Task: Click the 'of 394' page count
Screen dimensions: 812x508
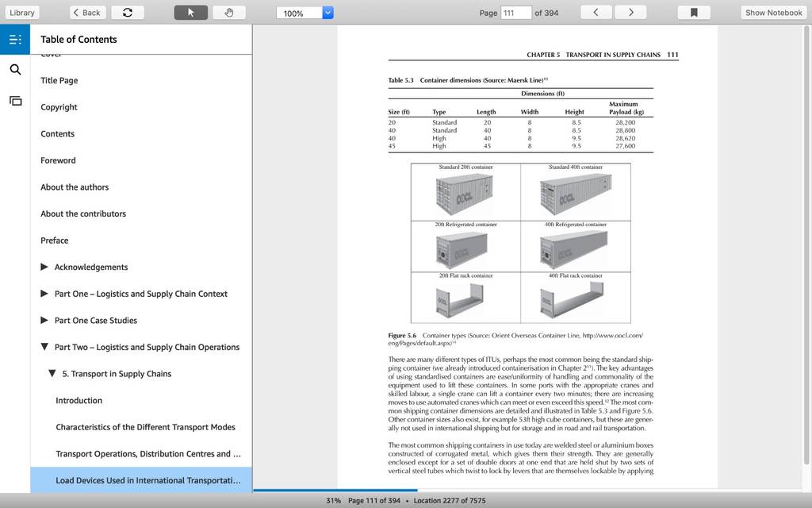Action: (546, 13)
